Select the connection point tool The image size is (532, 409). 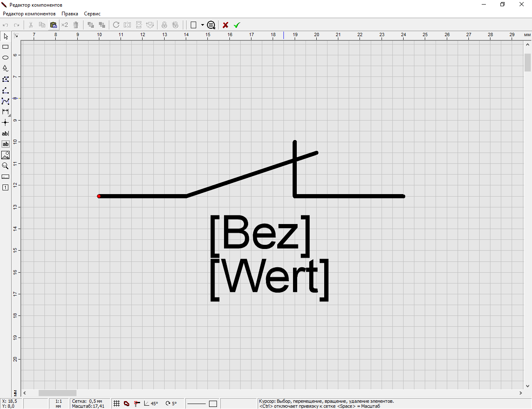click(x=5, y=123)
